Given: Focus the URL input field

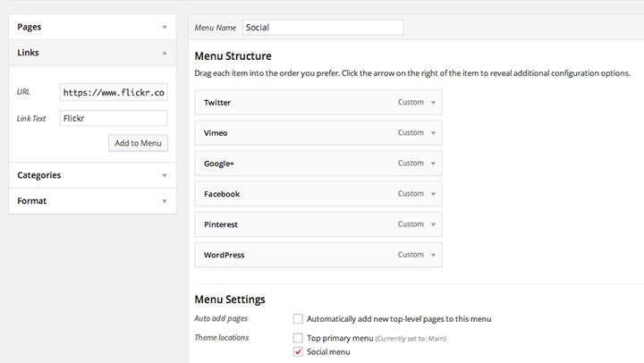Looking at the screenshot, I should pyautogui.click(x=114, y=92).
